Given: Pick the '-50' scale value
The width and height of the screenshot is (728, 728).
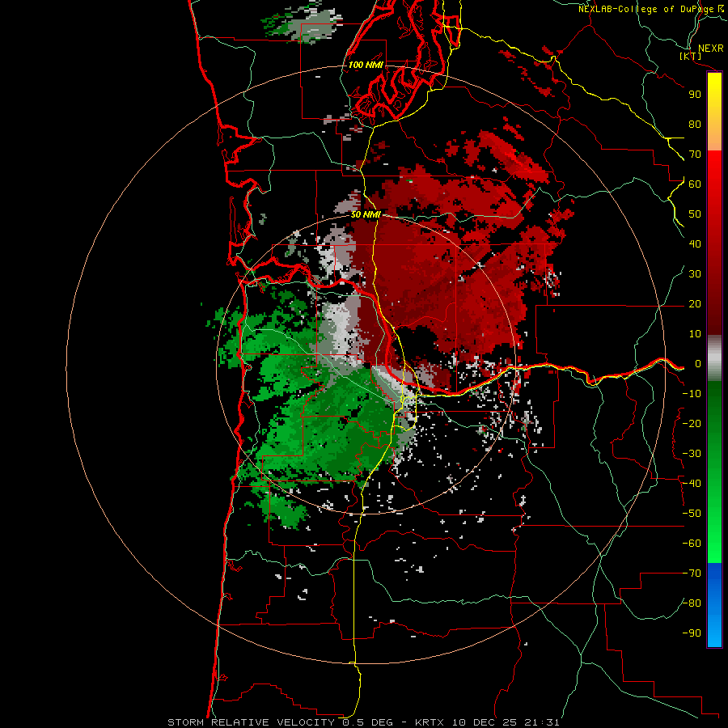Looking at the screenshot, I should pos(692,514).
